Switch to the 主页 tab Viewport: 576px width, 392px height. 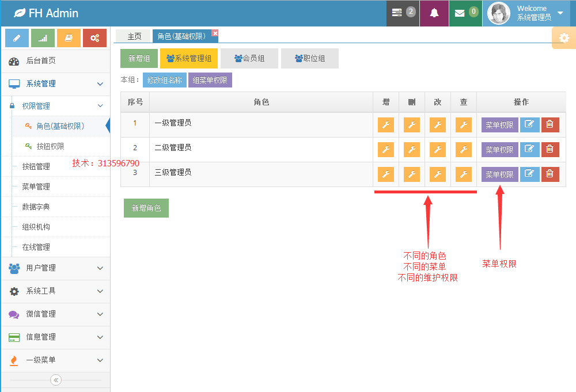[134, 36]
